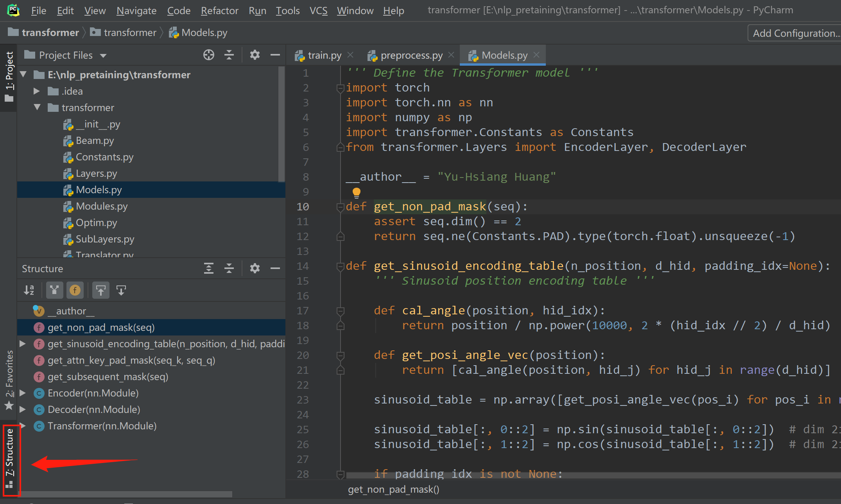
Task: Click the Add Configuration button
Action: [795, 33]
